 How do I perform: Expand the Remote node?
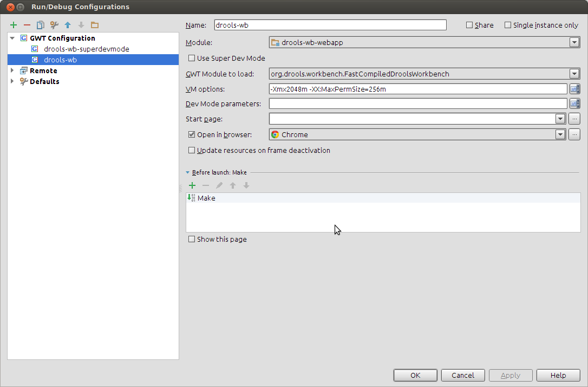[x=12, y=70]
